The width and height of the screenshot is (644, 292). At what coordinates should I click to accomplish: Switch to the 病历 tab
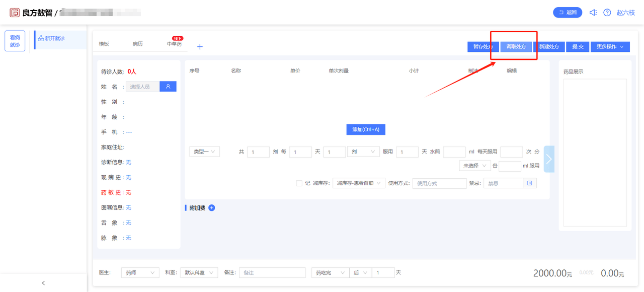(138, 44)
